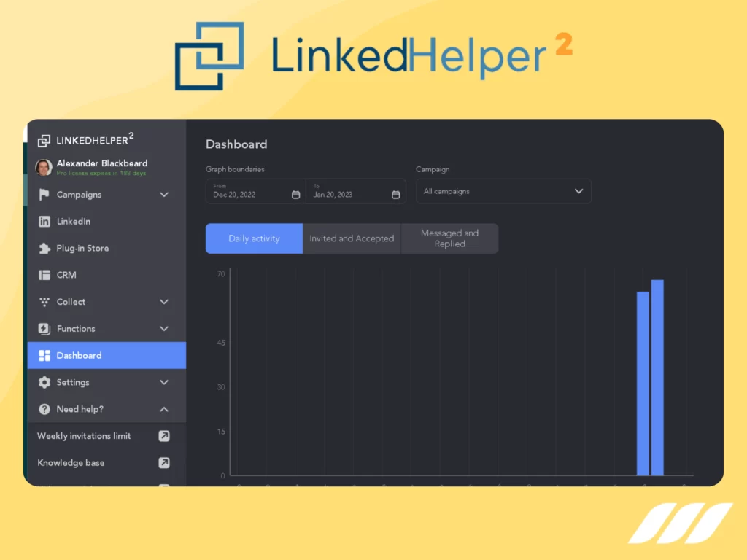Click the Graph boundaries label
The image size is (747, 560).
235,169
